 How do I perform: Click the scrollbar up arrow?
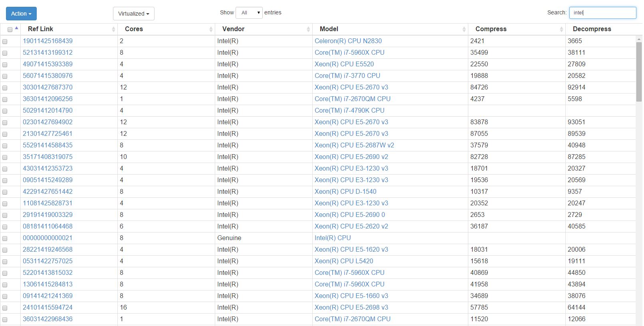639,39
